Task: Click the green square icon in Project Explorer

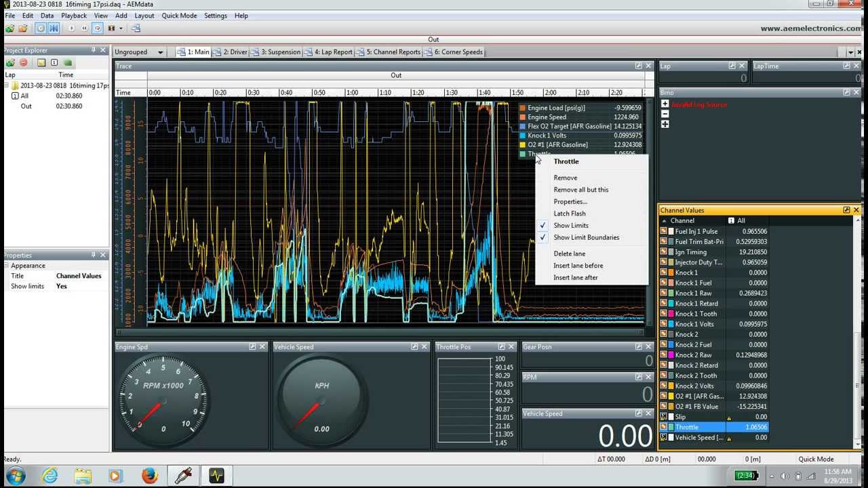Action: [x=68, y=63]
